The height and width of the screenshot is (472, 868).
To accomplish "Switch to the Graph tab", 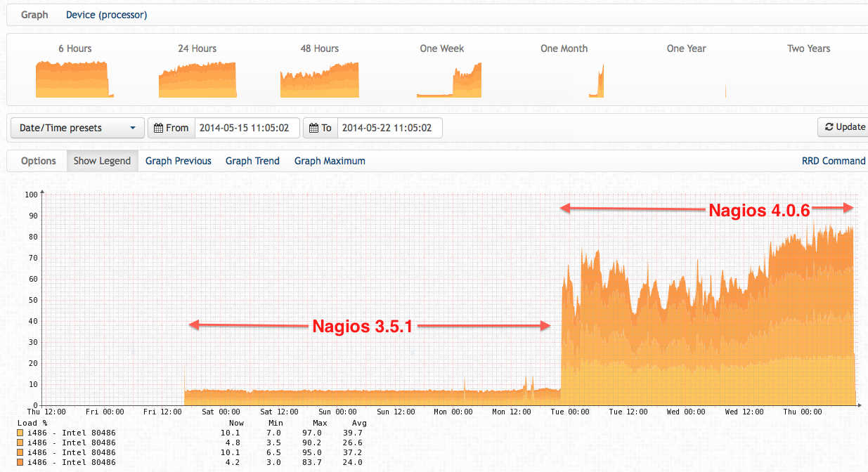I will pyautogui.click(x=34, y=15).
